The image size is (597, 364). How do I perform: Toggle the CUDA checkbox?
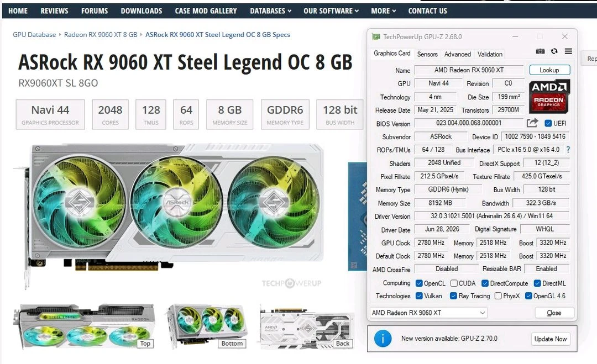[454, 283]
